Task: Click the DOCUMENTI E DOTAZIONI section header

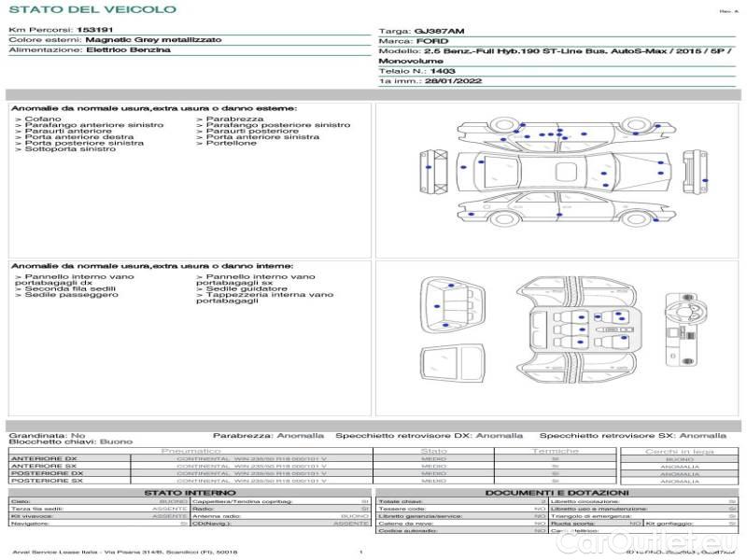Action: (x=557, y=493)
